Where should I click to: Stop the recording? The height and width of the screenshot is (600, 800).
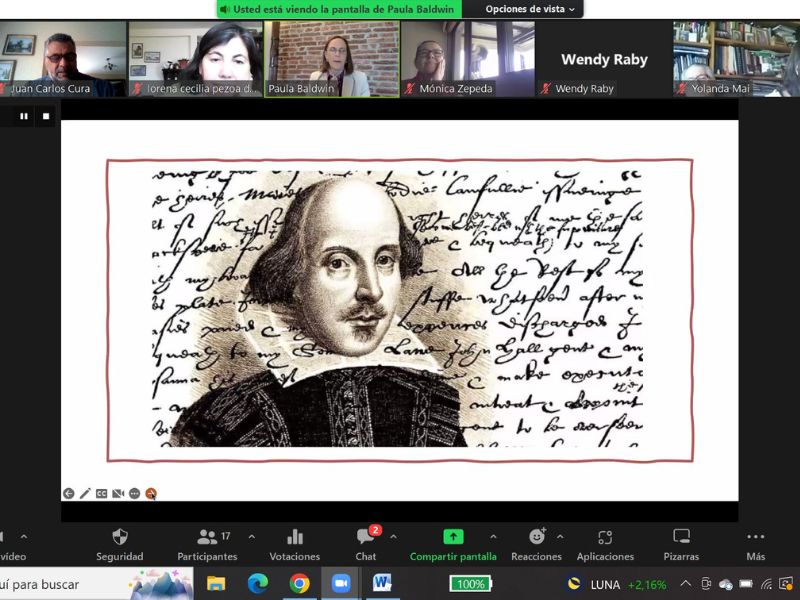(46, 116)
